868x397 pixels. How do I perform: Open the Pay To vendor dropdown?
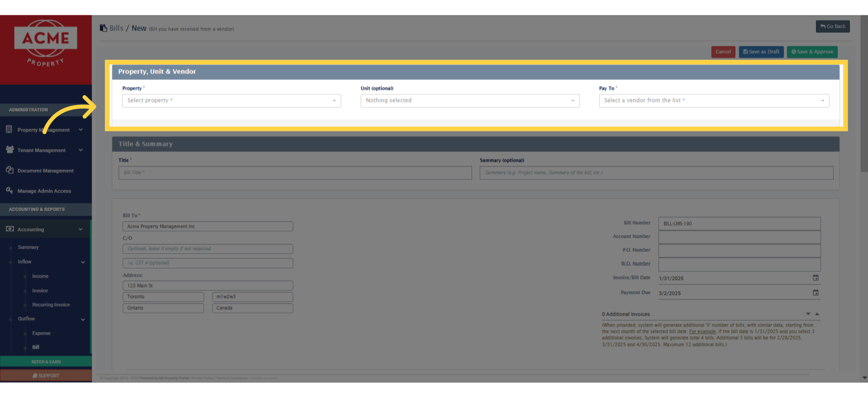714,100
